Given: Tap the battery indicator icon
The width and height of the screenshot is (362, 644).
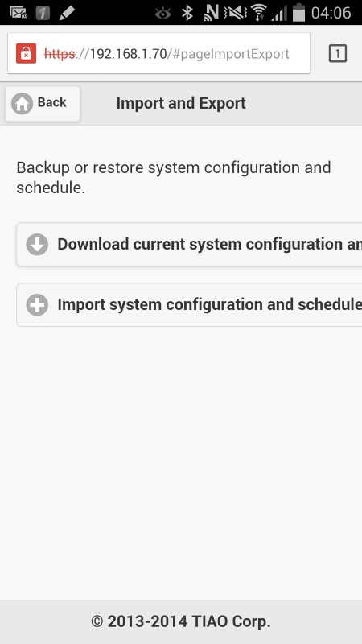Looking at the screenshot, I should point(298,12).
